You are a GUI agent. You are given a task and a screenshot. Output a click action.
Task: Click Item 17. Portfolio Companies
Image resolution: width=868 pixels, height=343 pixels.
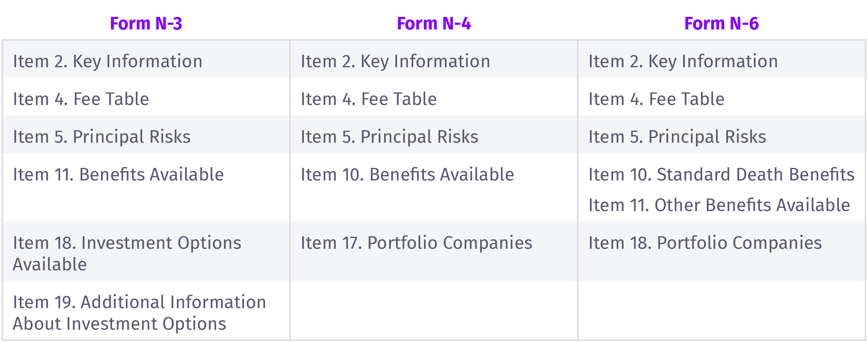pos(417,243)
